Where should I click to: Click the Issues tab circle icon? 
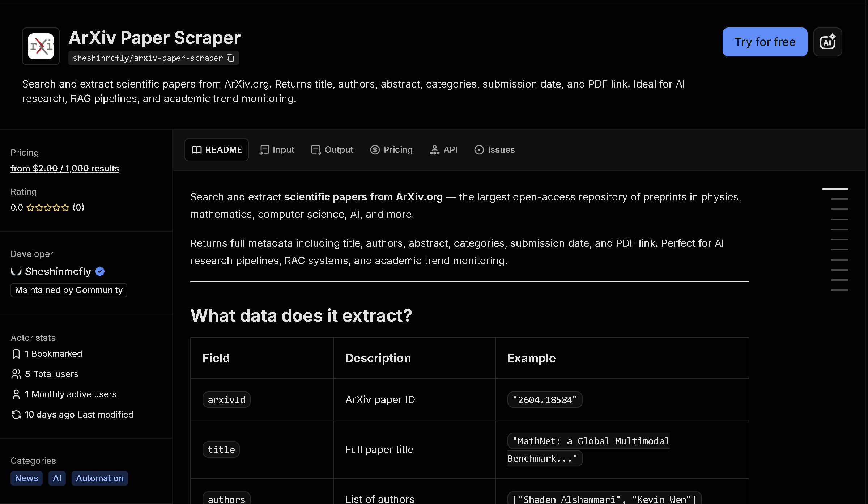pyautogui.click(x=479, y=150)
